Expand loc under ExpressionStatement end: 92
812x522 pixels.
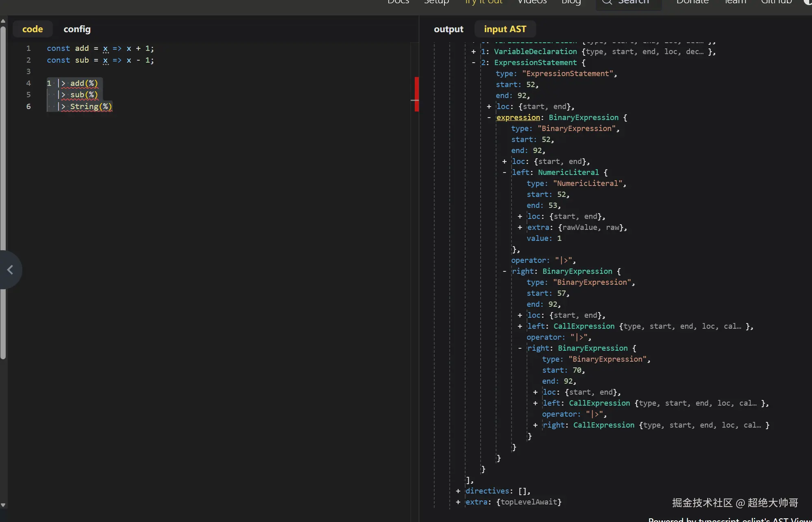coord(489,107)
